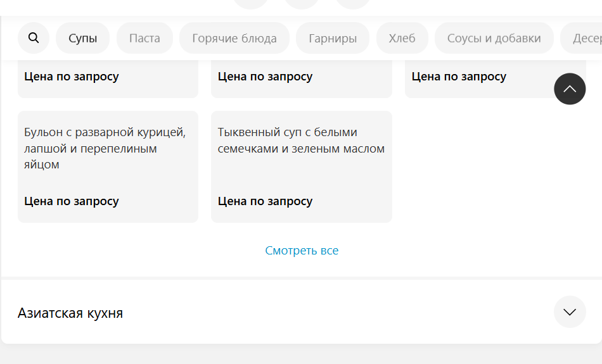Open the Тыквенный суп с белыми семечками card
Screen dimensions: 602x364
click(x=302, y=167)
